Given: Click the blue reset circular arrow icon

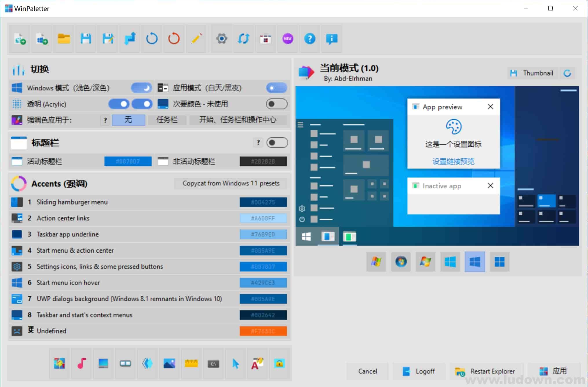Looking at the screenshot, I should (x=152, y=39).
